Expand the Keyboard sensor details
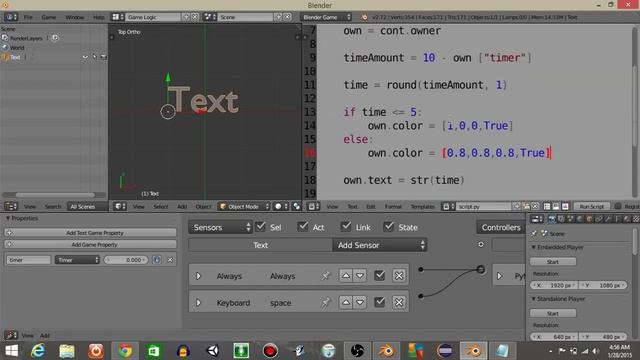Image resolution: width=640 pixels, height=360 pixels. point(198,302)
